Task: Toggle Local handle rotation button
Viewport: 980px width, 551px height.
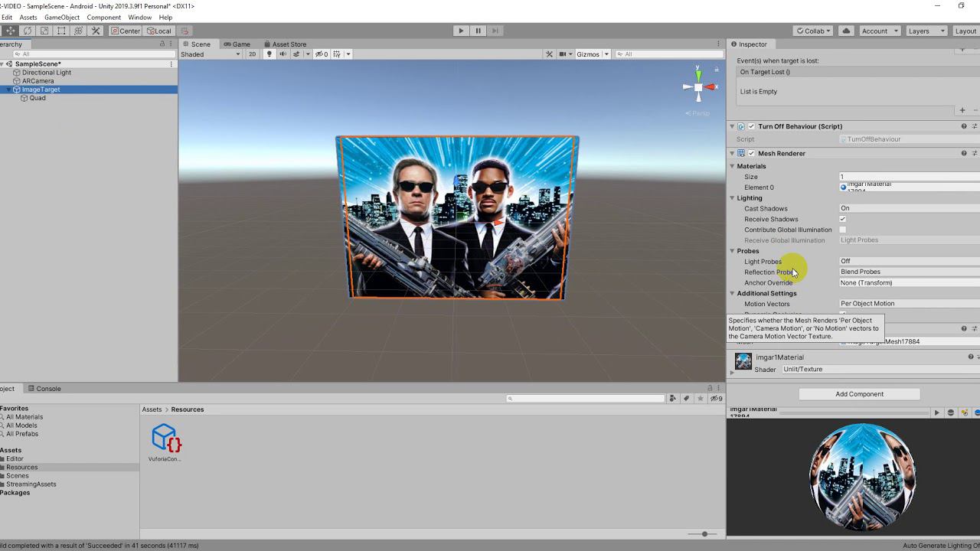Action: pos(158,31)
